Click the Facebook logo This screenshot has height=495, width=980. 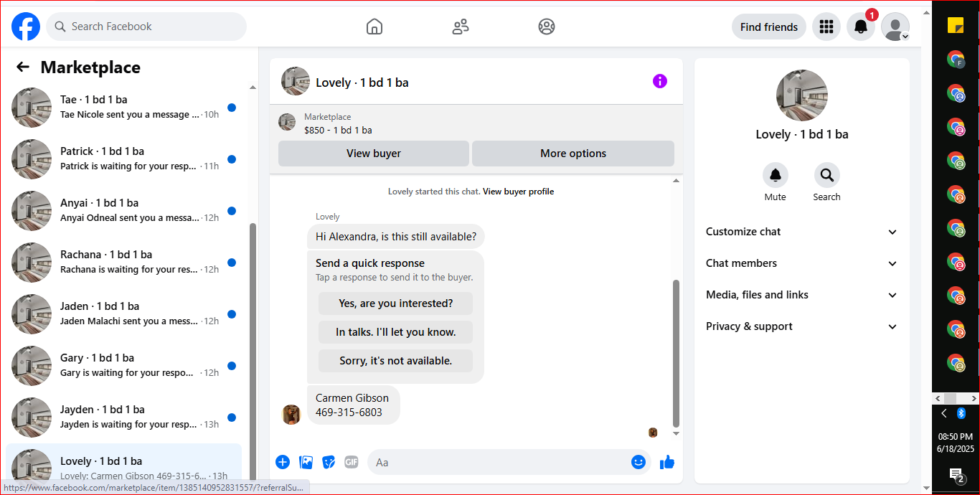point(26,27)
